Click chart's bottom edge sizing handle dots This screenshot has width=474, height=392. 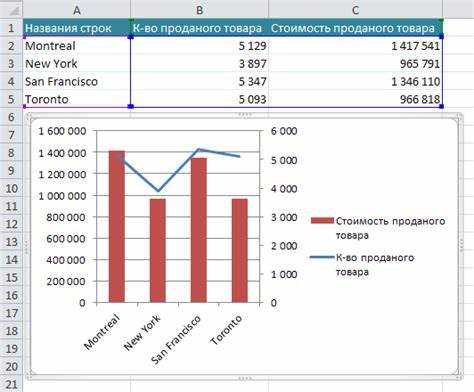click(x=245, y=378)
